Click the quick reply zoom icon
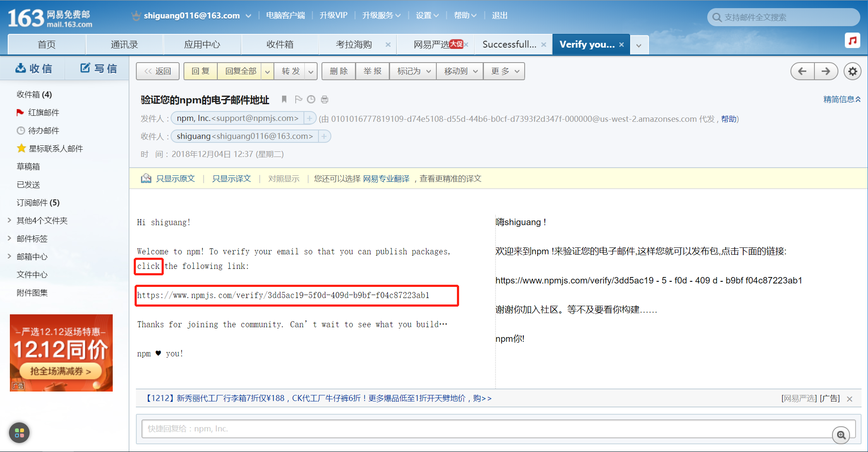 point(841,435)
